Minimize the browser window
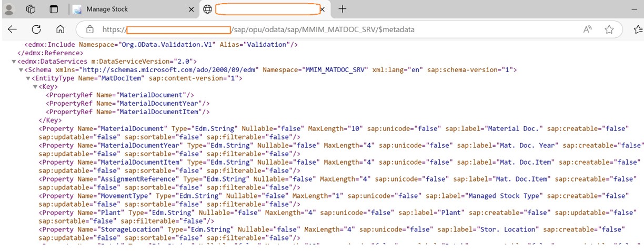The height and width of the screenshot is (251, 644). pos(633,9)
